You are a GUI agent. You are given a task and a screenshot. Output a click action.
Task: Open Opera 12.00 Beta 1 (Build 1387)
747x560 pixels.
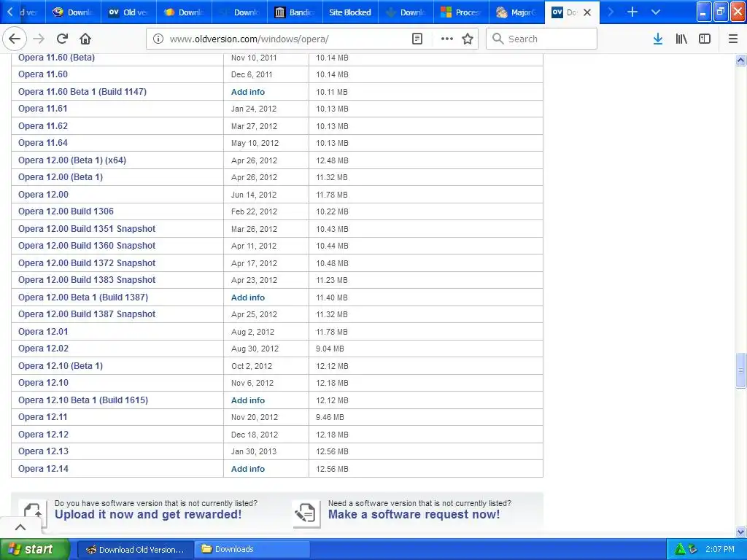tap(83, 297)
